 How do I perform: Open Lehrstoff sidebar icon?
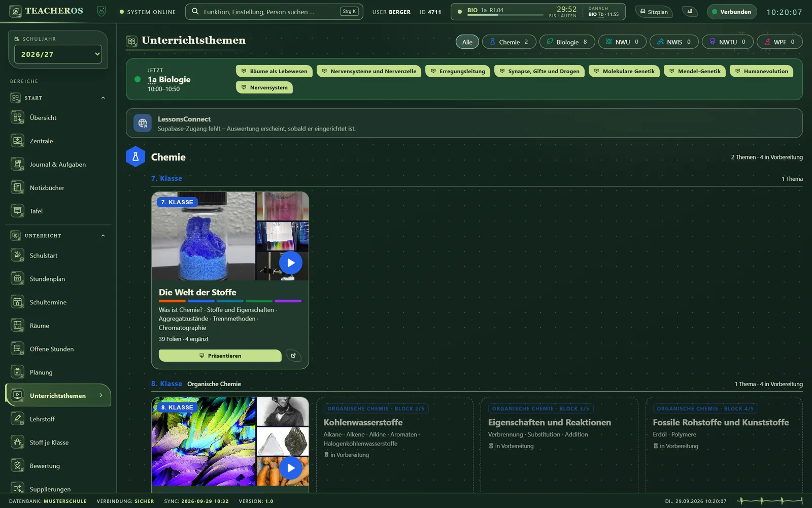17,419
